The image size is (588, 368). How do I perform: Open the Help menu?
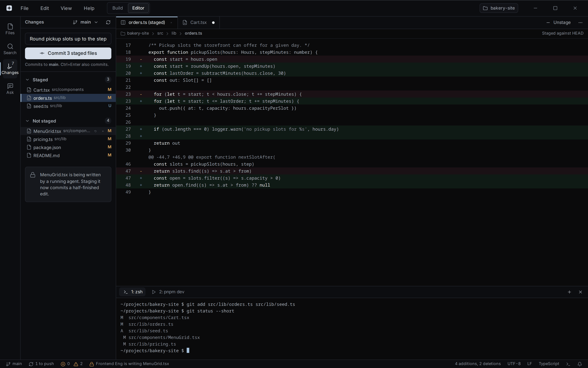(89, 8)
